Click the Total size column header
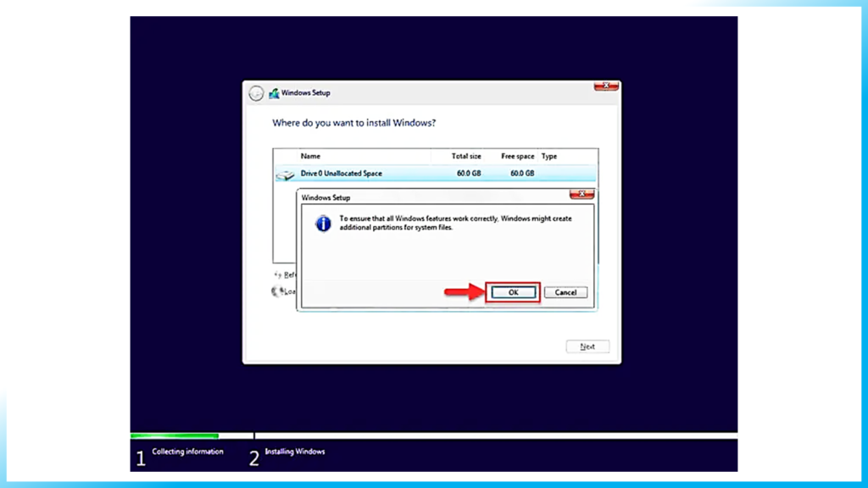This screenshot has height=488, width=868. click(465, 156)
